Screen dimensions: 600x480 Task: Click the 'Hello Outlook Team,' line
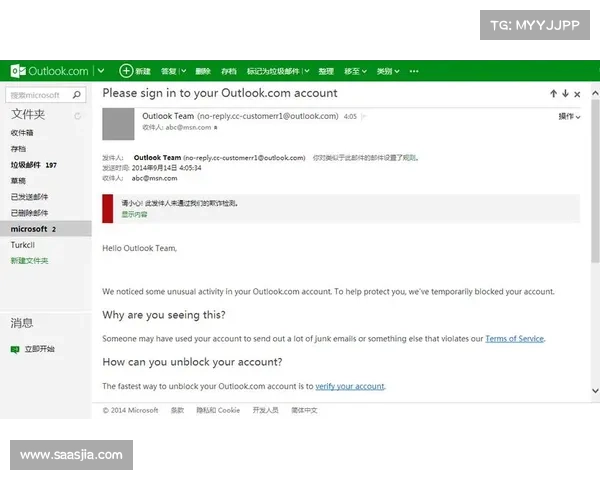(140, 248)
